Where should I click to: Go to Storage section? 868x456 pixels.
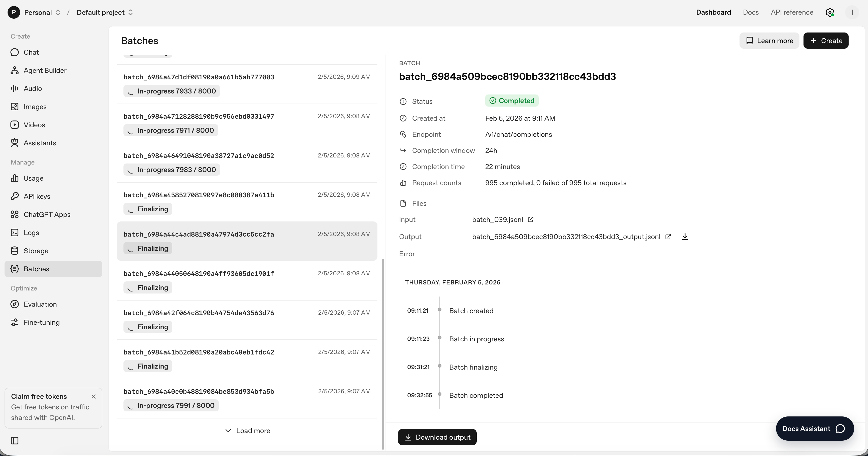(x=36, y=251)
